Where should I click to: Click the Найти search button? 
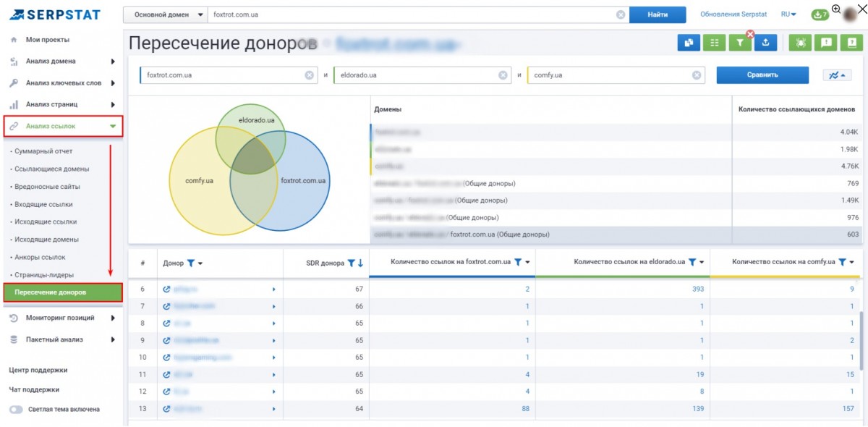click(x=658, y=14)
